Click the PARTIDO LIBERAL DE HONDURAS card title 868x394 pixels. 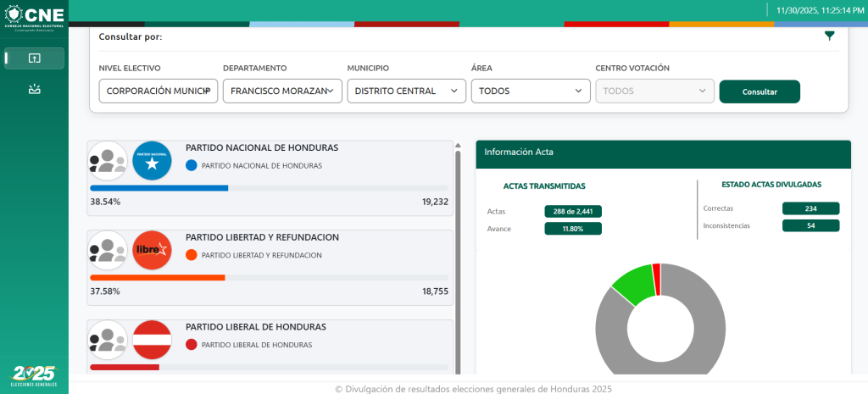click(x=256, y=327)
